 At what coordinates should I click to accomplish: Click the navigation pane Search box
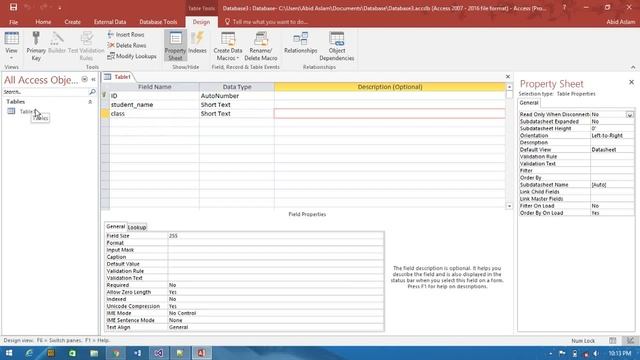(45, 92)
